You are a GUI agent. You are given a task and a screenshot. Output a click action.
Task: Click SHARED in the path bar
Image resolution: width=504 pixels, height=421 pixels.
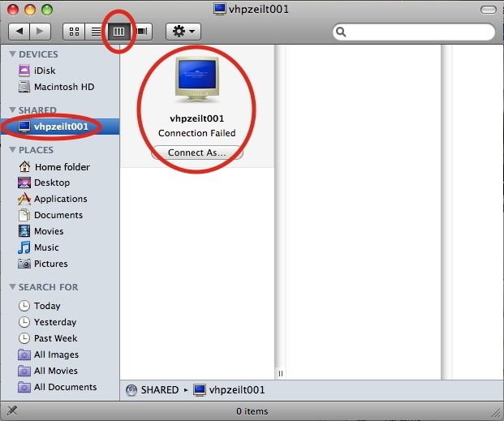pos(160,390)
